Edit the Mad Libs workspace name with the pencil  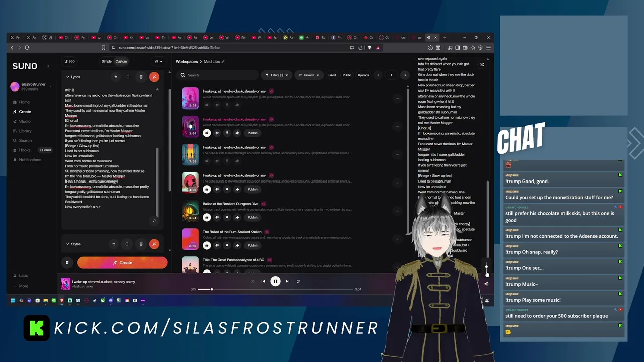tap(223, 61)
